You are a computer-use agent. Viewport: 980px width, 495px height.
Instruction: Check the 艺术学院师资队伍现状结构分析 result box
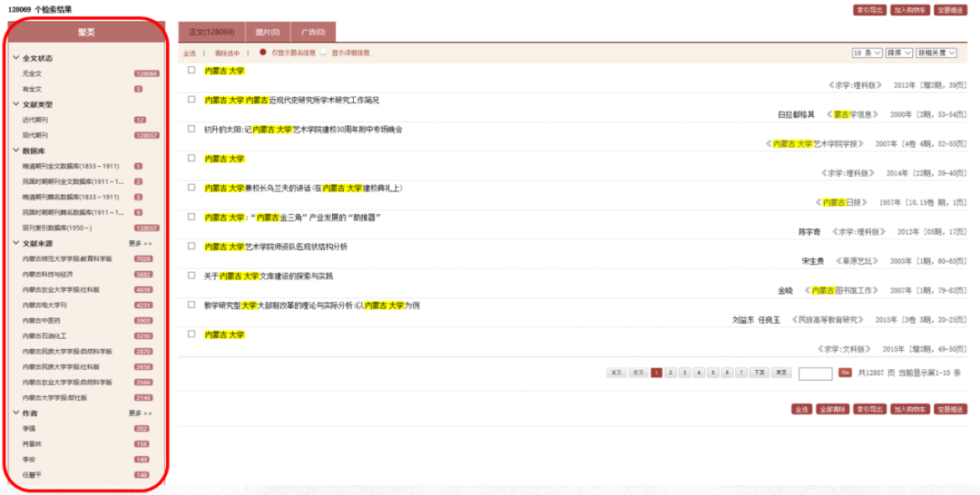click(191, 246)
